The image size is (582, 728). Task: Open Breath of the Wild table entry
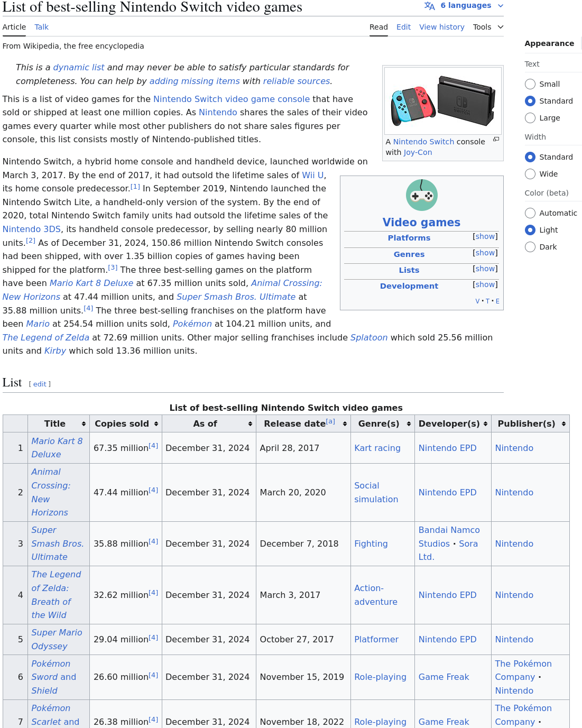pyautogui.click(x=56, y=595)
